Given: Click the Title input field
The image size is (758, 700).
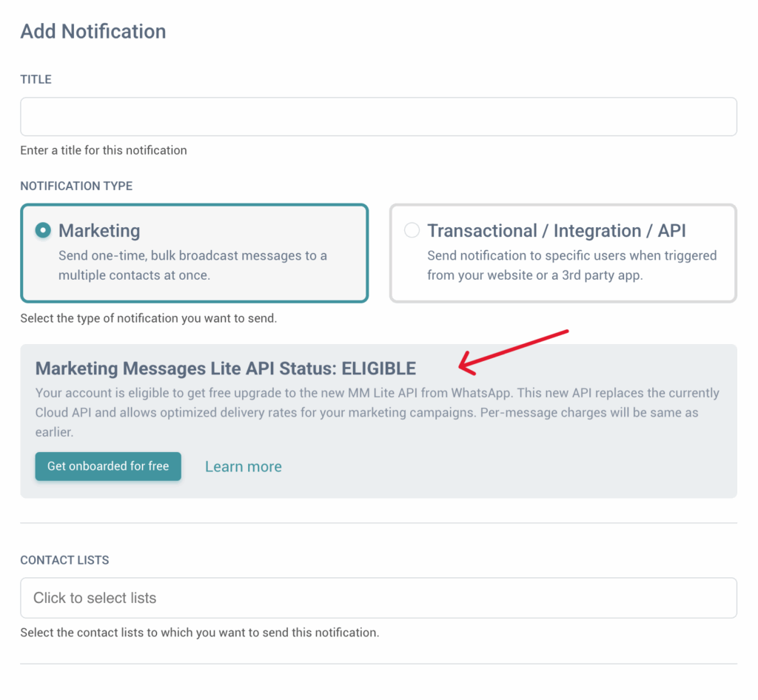Looking at the screenshot, I should [378, 116].
